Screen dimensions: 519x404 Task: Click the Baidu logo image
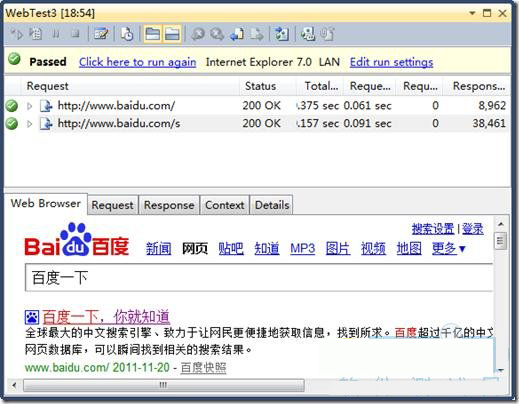(x=76, y=240)
